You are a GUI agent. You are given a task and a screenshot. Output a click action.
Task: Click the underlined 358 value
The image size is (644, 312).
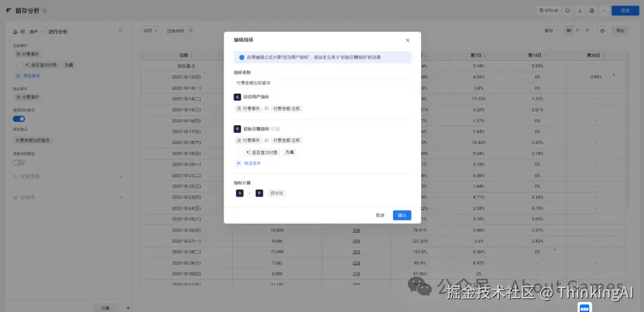356,230
